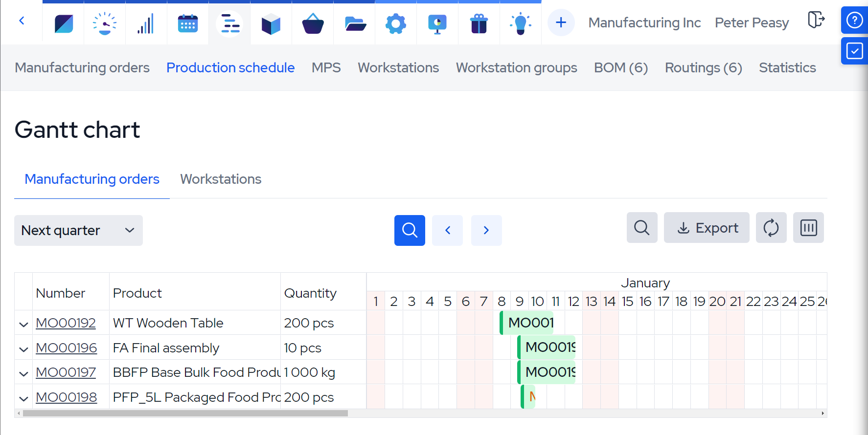Open the MO00196 order link

[x=67, y=348]
